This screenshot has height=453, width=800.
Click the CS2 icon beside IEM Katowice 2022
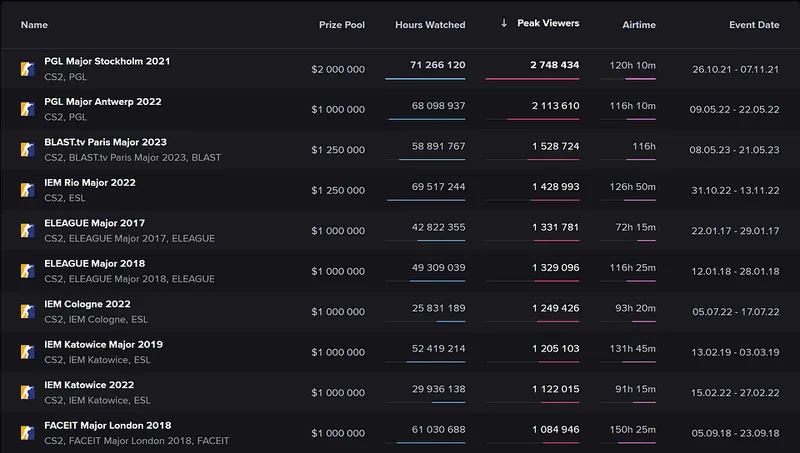click(x=28, y=392)
